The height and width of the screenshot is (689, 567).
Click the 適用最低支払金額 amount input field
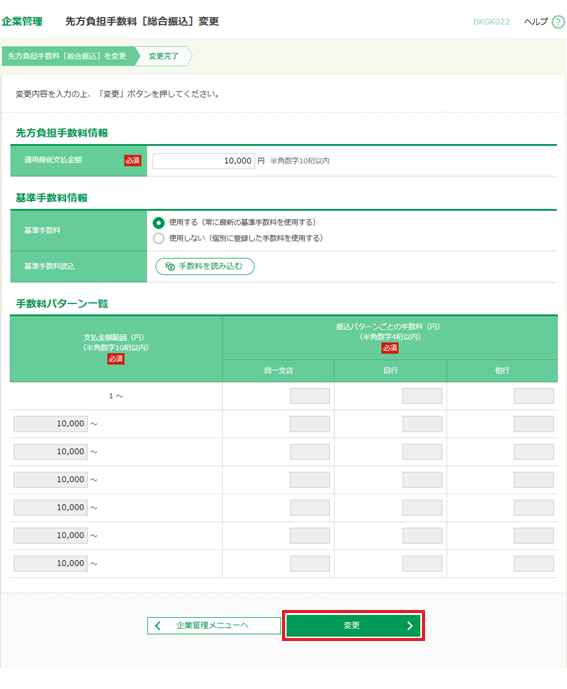pos(204,161)
